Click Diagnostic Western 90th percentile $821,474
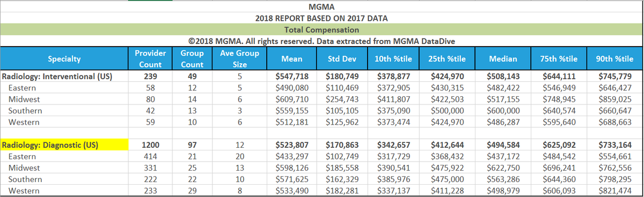Screen dimensions: 644x197 pos(616,191)
